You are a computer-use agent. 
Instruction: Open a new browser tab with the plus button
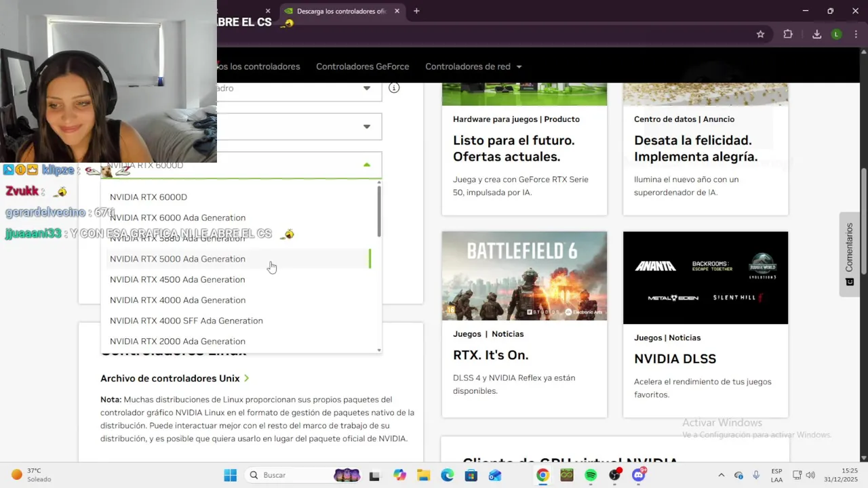[x=416, y=11]
